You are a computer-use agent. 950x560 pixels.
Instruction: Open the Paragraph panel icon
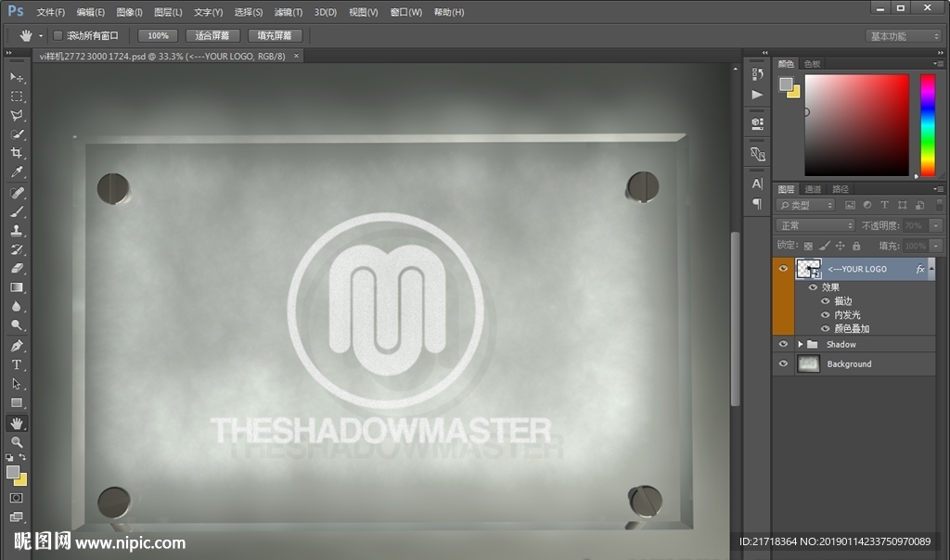(x=757, y=203)
